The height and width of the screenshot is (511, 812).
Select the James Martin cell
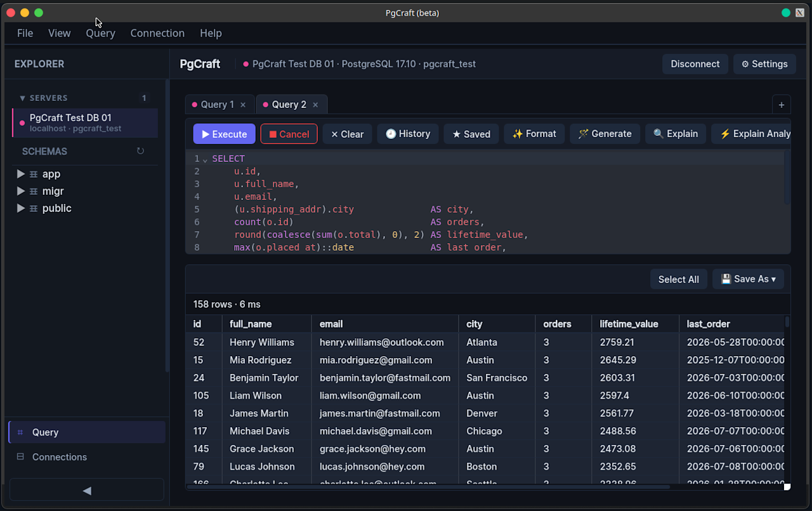pos(266,413)
